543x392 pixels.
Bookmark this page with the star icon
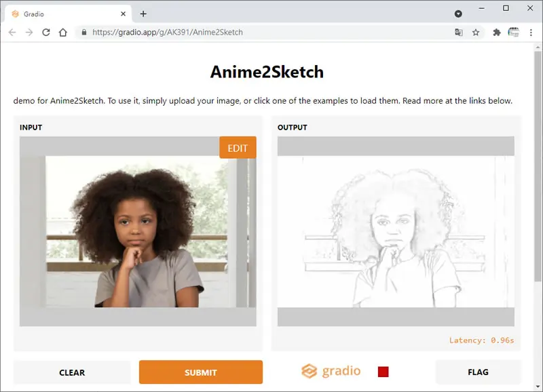476,32
